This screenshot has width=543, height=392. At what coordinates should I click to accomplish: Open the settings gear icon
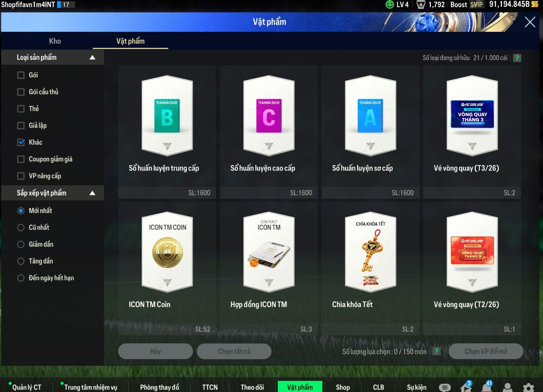(528, 387)
